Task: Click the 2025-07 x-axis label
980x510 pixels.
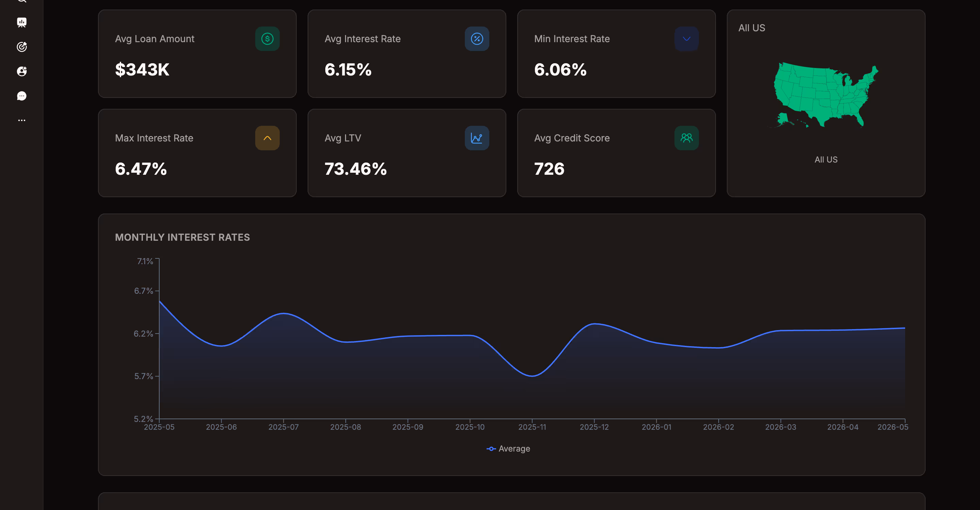Action: [283, 427]
